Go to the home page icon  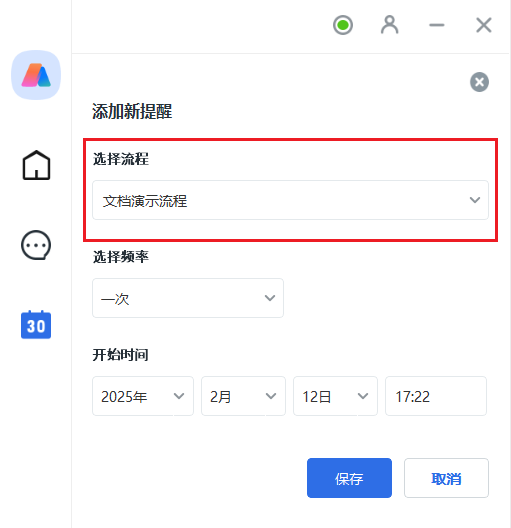36,165
